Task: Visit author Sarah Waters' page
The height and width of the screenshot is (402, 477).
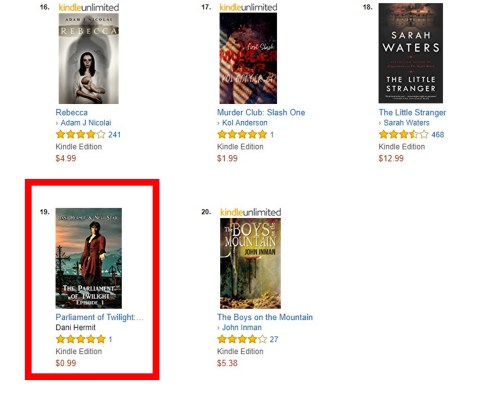Action: pyautogui.click(x=406, y=123)
